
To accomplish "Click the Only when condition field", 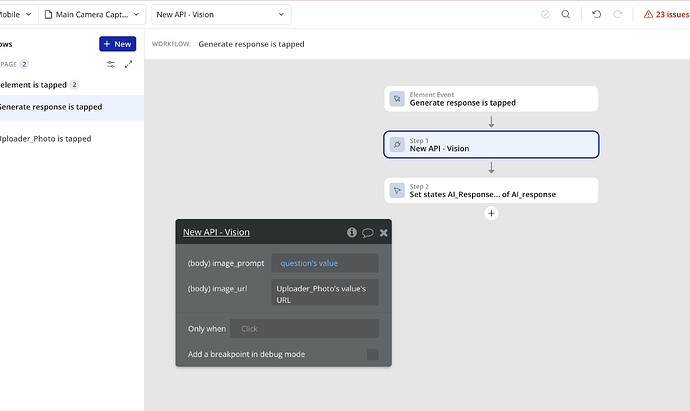I will point(304,328).
